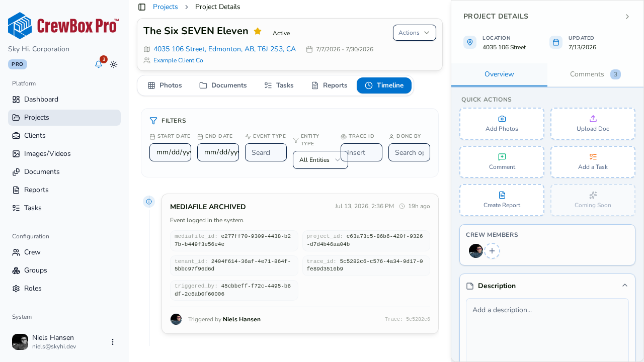Click Add a Task quick action

coord(593,162)
